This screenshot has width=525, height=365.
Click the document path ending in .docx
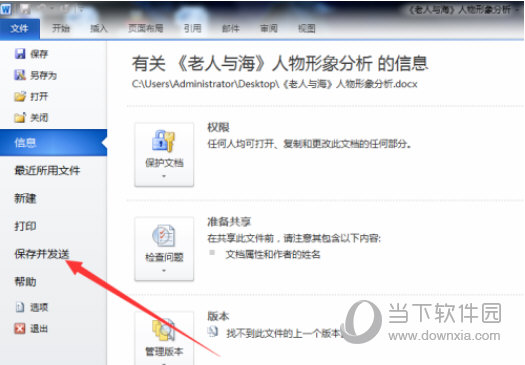click(x=275, y=84)
